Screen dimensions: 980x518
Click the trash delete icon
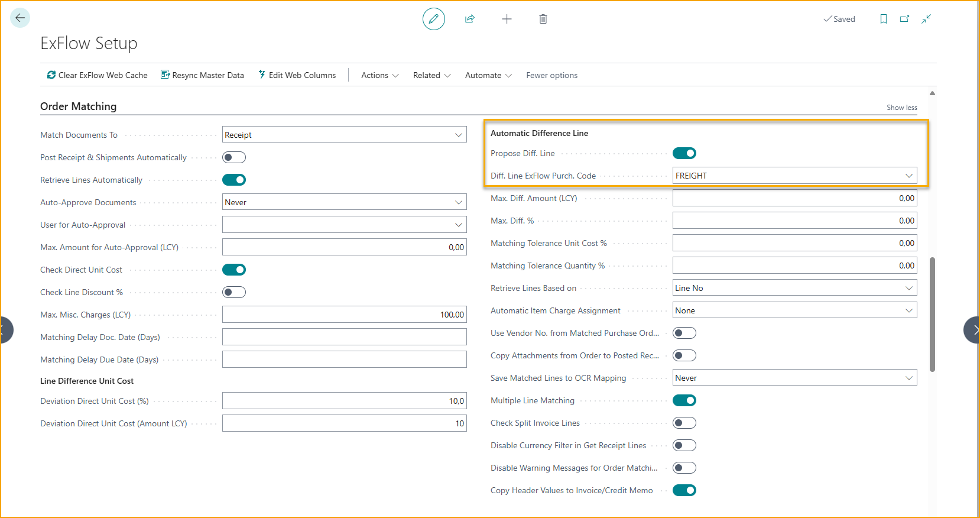543,19
